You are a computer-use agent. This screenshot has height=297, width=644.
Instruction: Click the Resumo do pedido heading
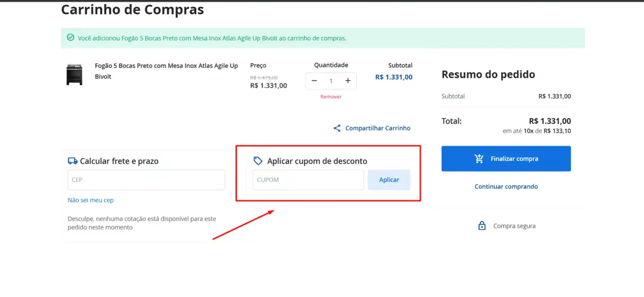[x=488, y=74]
